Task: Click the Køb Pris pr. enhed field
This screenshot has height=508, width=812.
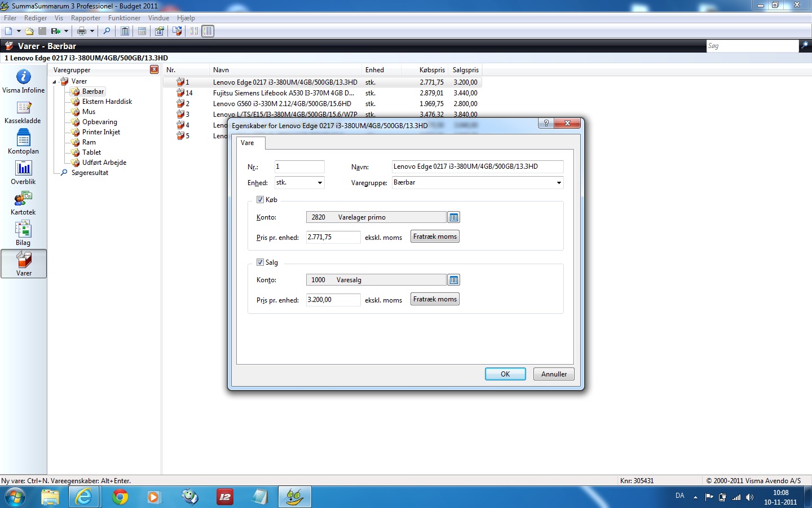Action: pyautogui.click(x=333, y=237)
